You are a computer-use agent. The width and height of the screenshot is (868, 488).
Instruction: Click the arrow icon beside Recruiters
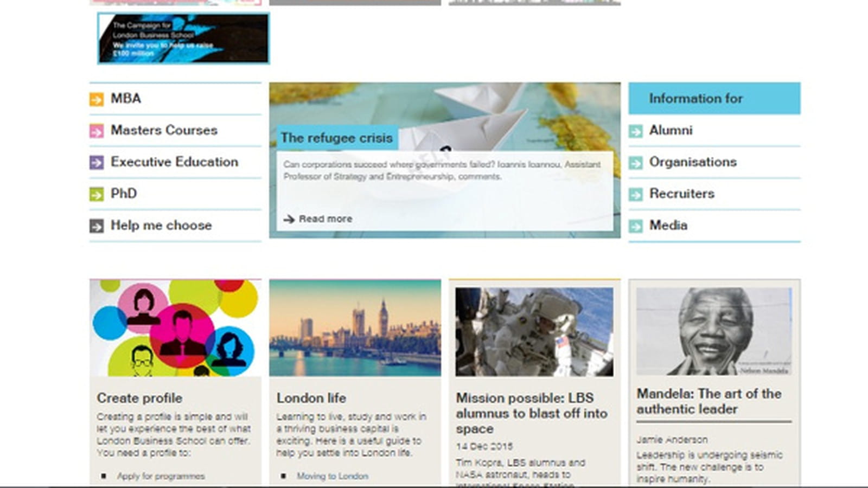(636, 194)
